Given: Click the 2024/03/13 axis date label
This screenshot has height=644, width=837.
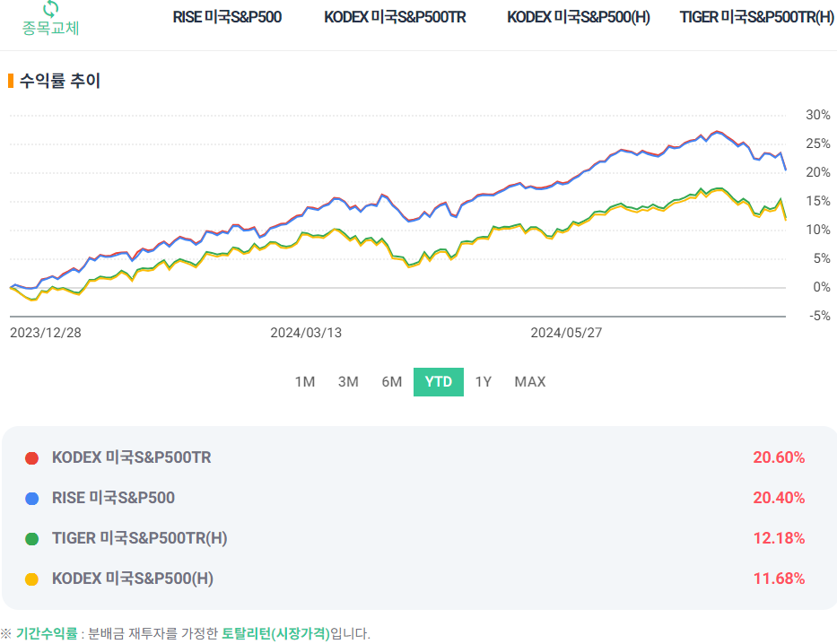Looking at the screenshot, I should 306,333.
